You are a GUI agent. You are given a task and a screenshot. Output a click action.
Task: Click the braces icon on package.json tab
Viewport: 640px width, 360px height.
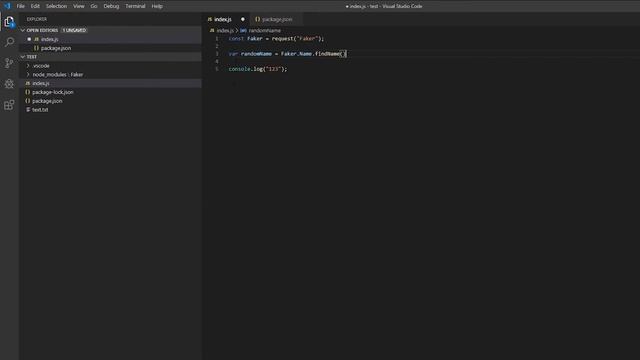tap(257, 19)
